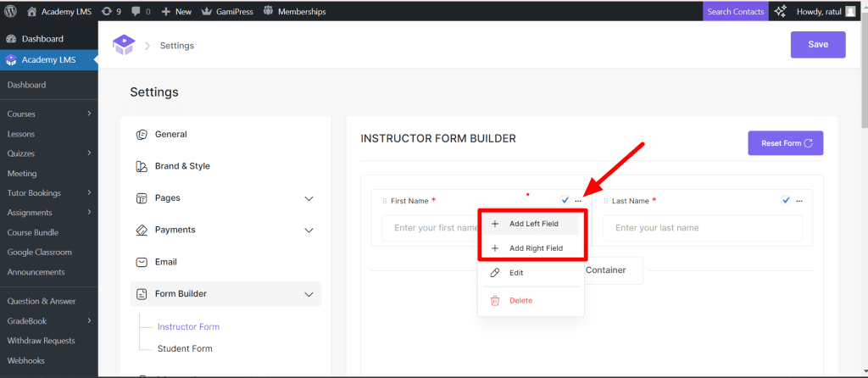Click First Name three-dot options icon

point(578,201)
